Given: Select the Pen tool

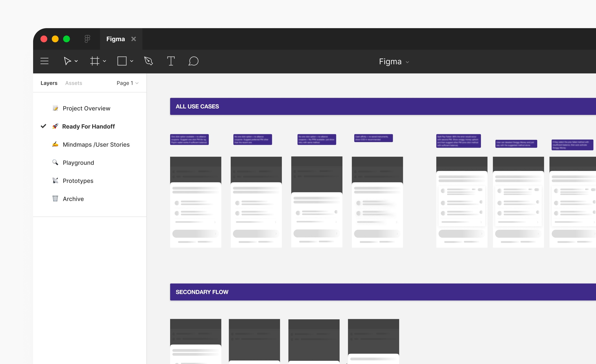Looking at the screenshot, I should coord(149,61).
